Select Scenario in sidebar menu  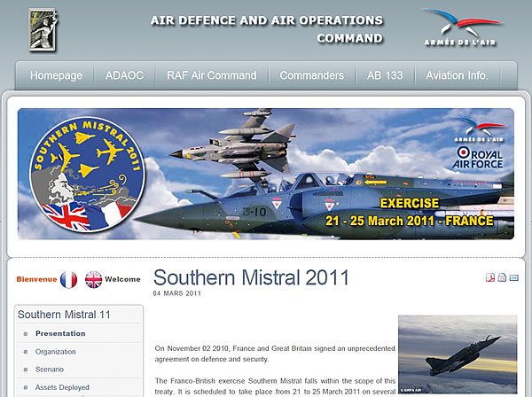(50, 370)
